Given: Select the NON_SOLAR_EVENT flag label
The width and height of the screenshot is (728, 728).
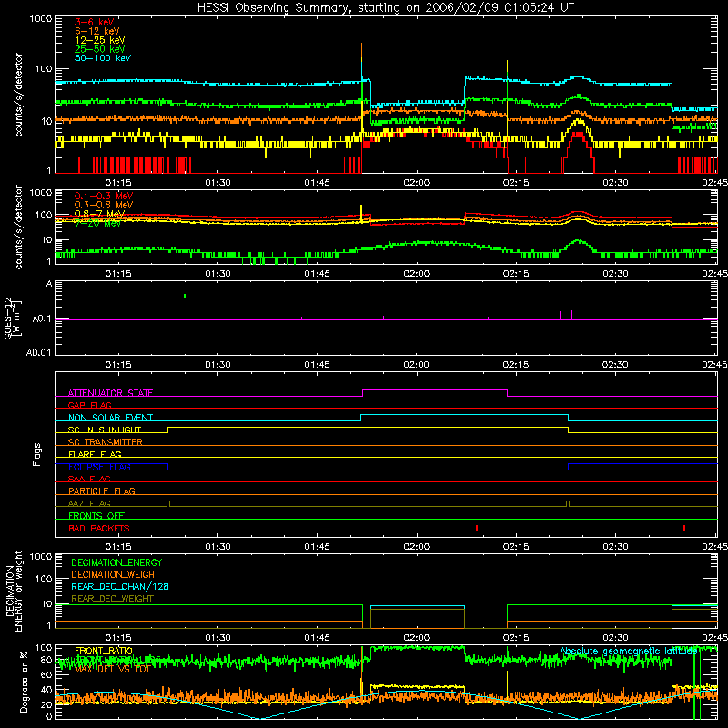Looking at the screenshot, I should [x=110, y=418].
